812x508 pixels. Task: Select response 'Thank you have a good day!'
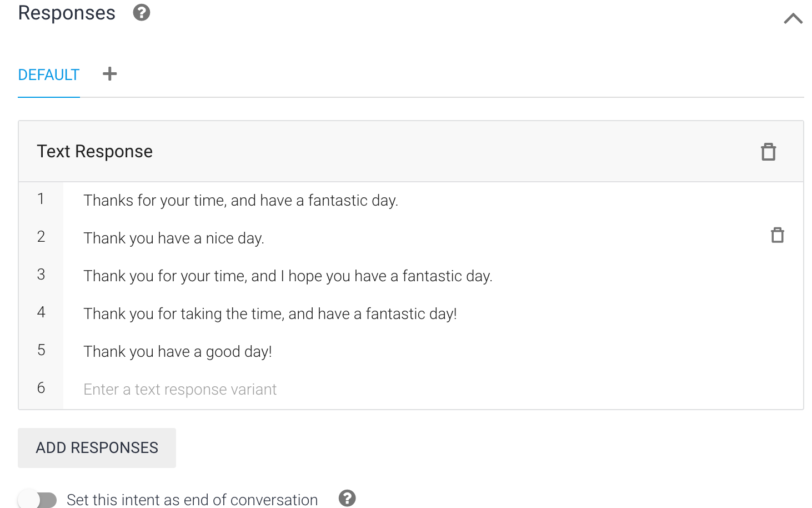pyautogui.click(x=178, y=352)
